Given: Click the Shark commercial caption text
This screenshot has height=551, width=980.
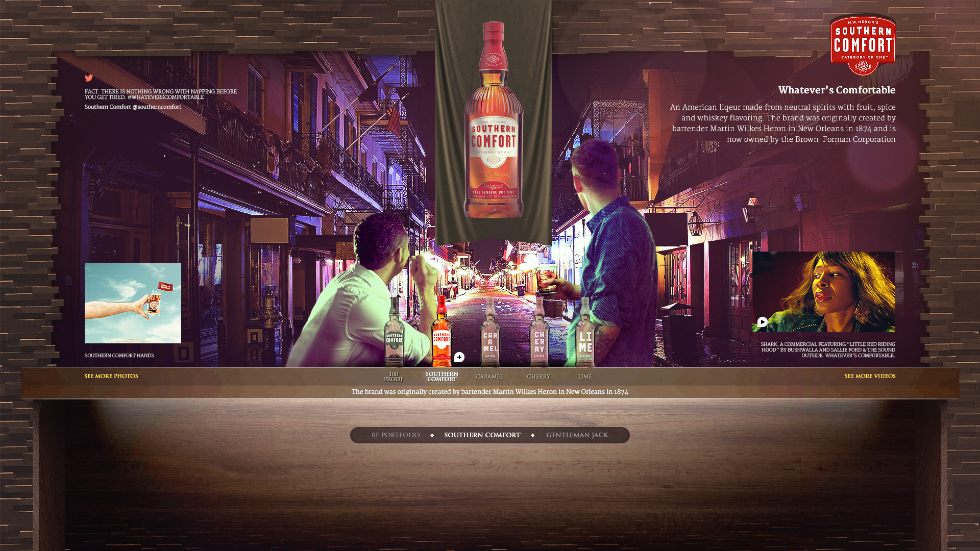Looking at the screenshot, I should point(828,350).
